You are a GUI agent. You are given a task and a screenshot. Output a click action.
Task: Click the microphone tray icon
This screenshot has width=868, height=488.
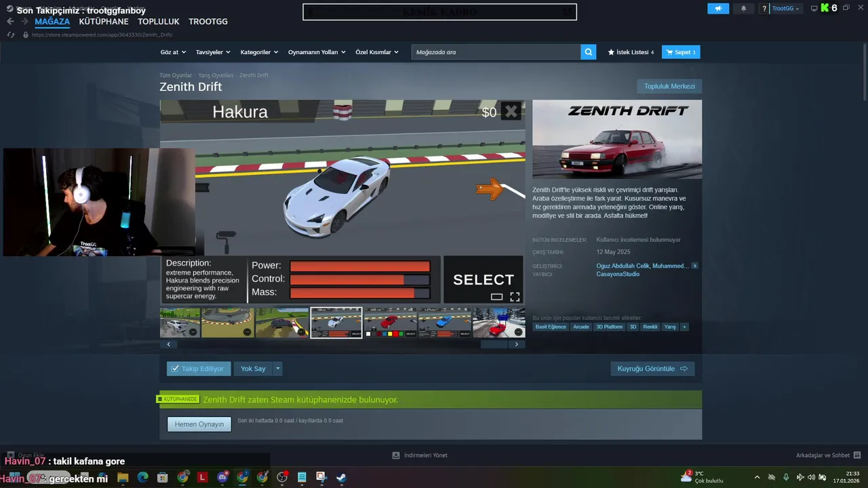tap(786, 477)
